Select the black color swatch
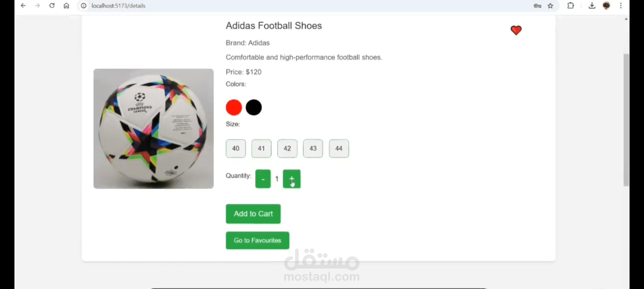 pos(254,107)
